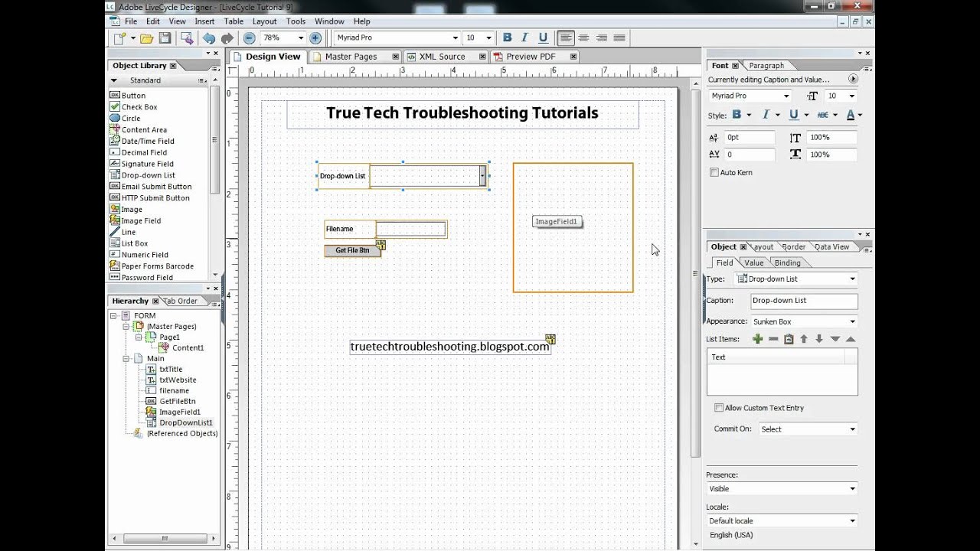
Task: Open the toolbar font size dropdown
Action: tap(490, 37)
